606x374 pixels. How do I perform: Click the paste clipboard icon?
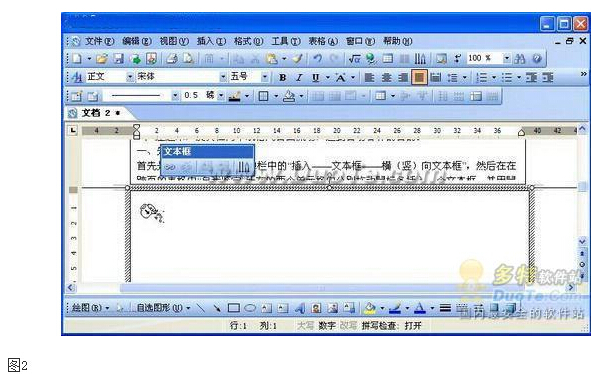click(x=272, y=59)
